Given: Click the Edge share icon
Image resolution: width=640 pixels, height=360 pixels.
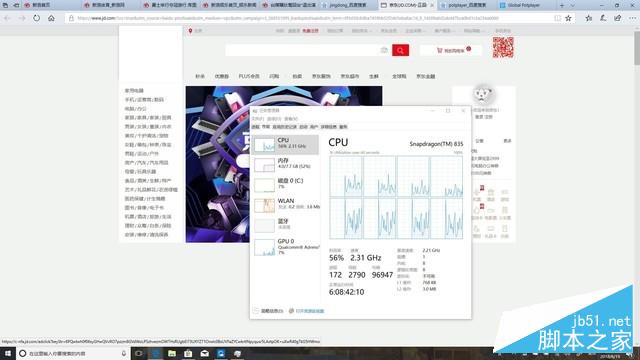Looking at the screenshot, I should (618, 18).
